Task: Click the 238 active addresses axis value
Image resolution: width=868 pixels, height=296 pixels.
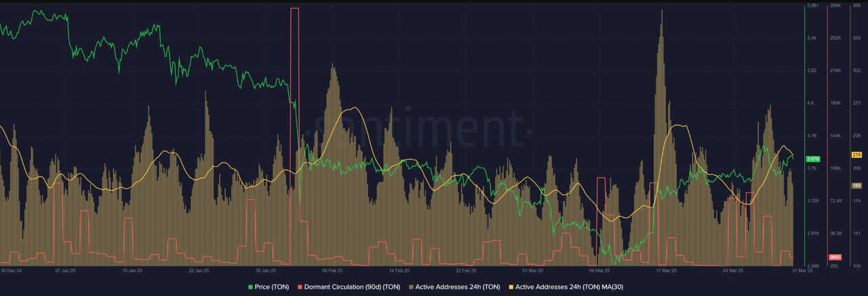Action: 856,135
